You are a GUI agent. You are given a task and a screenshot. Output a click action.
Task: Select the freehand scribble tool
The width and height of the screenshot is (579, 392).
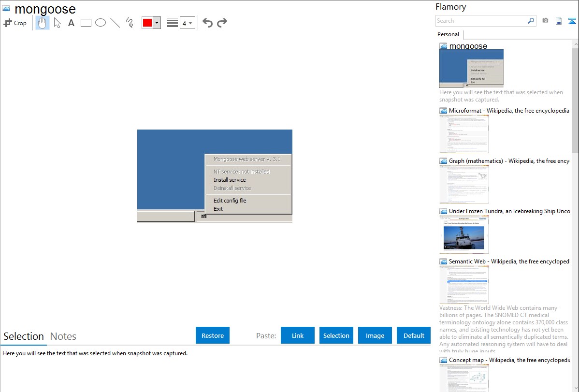pyautogui.click(x=130, y=23)
